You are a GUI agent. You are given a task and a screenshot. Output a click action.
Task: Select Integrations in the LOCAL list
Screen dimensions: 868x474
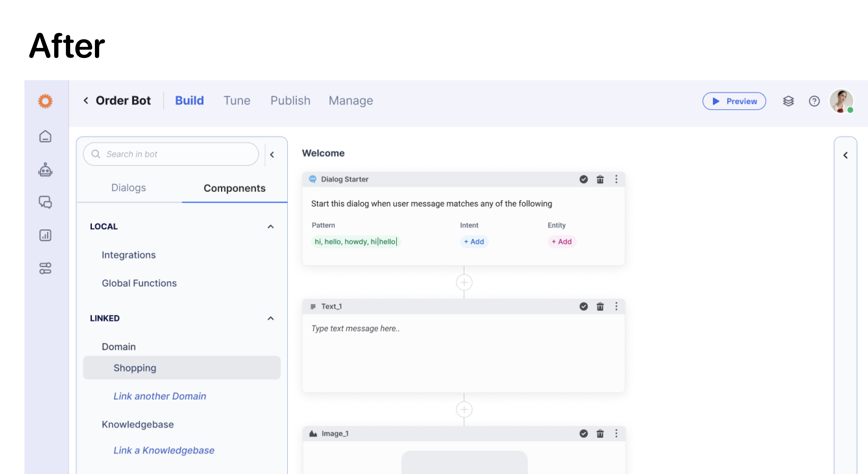click(129, 255)
